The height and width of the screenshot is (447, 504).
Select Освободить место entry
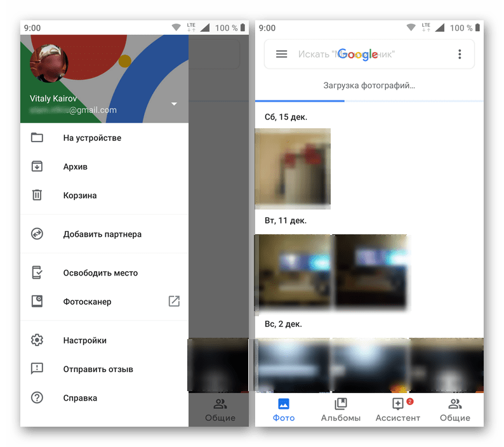pos(104,272)
